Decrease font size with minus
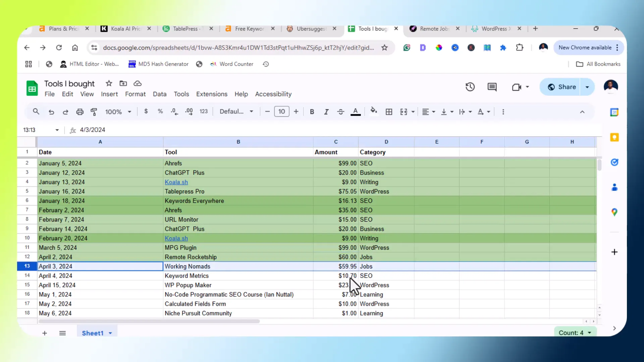This screenshot has width=644, height=362. pyautogui.click(x=267, y=112)
